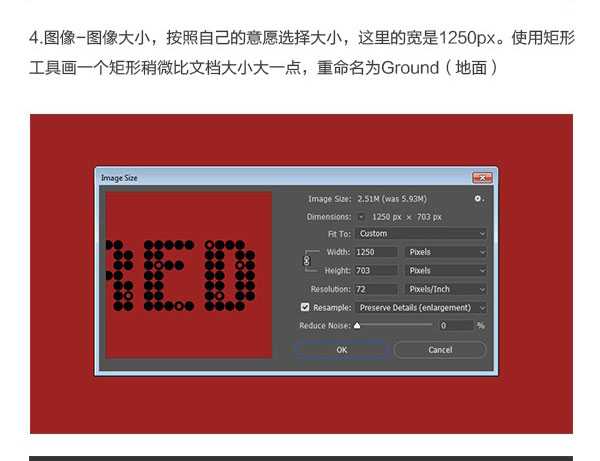Click the Reduce Noise percent field
The width and height of the screenshot is (600, 461).
tap(455, 326)
